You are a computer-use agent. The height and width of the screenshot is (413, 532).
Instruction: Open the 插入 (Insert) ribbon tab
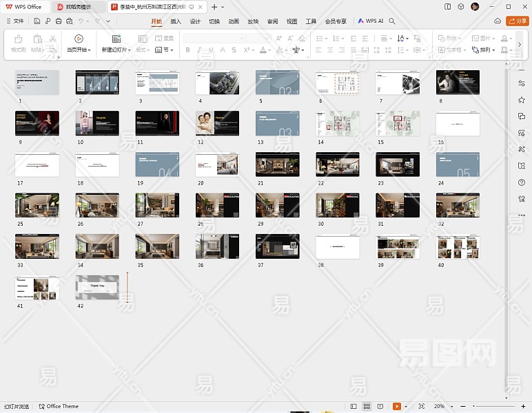tap(176, 21)
